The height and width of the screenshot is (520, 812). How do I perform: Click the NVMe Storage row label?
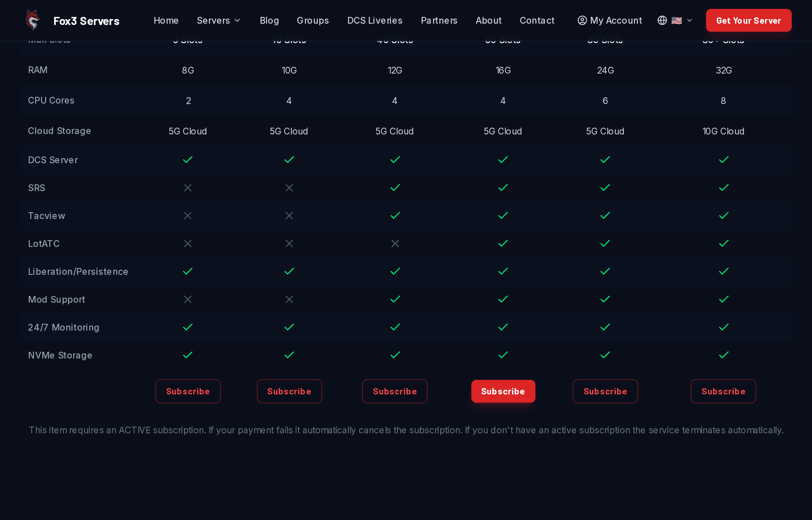[x=60, y=355]
